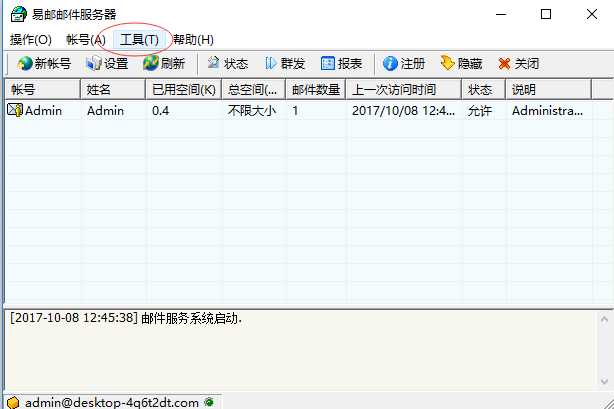Click the mail count value 1
The image size is (614, 409).
point(295,111)
